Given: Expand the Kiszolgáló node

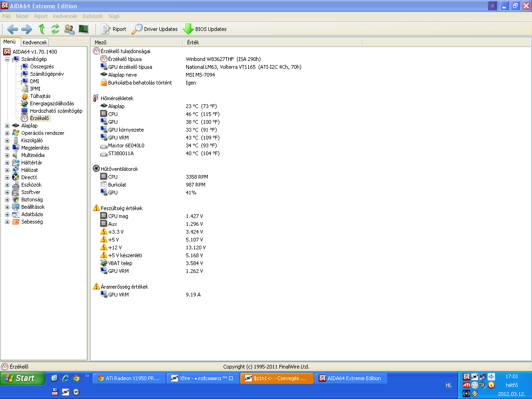Looking at the screenshot, I should pyautogui.click(x=7, y=140).
